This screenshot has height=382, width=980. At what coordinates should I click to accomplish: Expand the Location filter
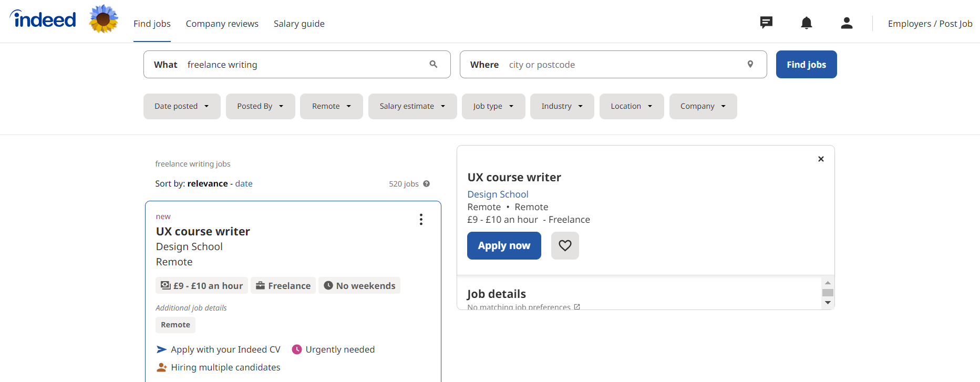(632, 106)
